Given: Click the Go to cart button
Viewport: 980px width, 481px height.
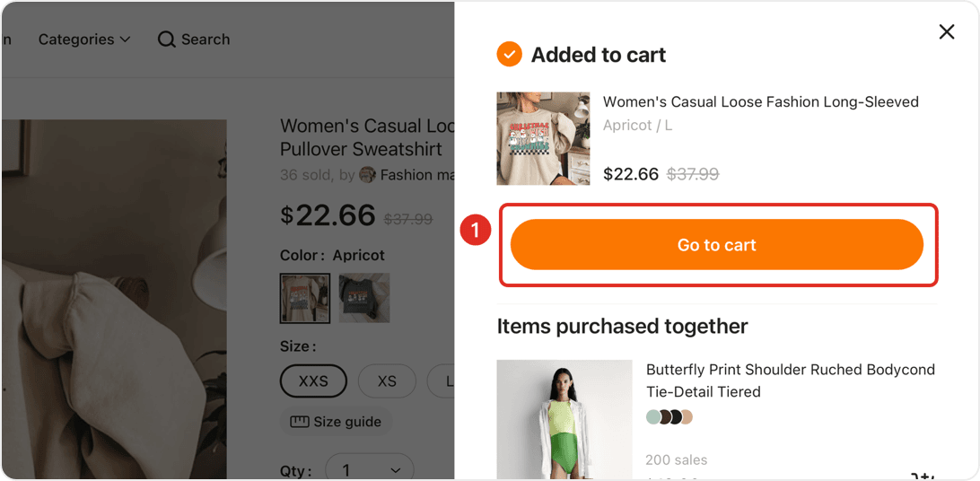Looking at the screenshot, I should tap(716, 245).
